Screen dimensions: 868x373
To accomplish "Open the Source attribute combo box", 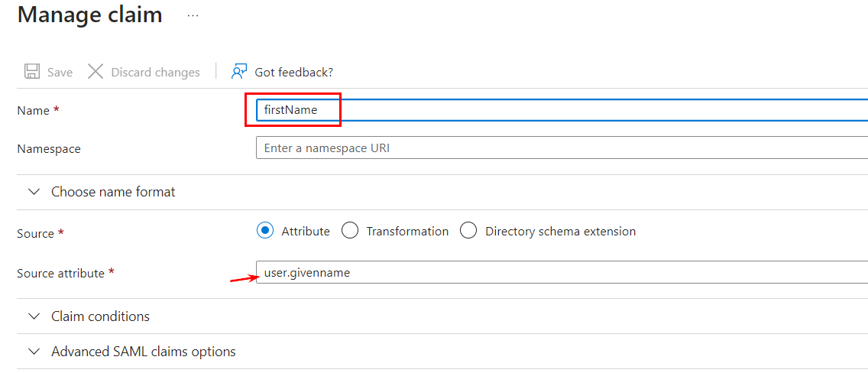I will pyautogui.click(x=562, y=272).
